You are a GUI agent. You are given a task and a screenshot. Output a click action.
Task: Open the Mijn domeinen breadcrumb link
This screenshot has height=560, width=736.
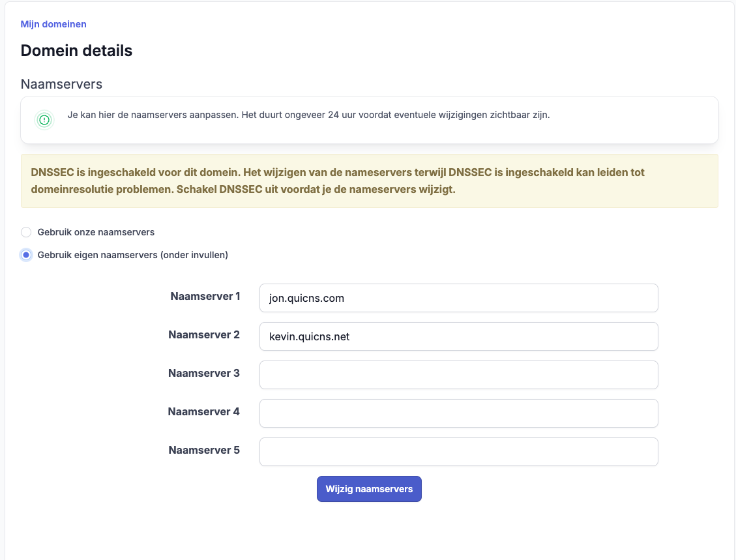click(53, 24)
